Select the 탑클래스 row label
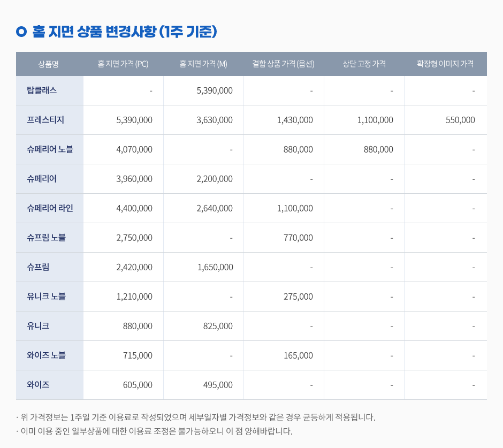Screen dimensions: 503x448 [42, 90]
